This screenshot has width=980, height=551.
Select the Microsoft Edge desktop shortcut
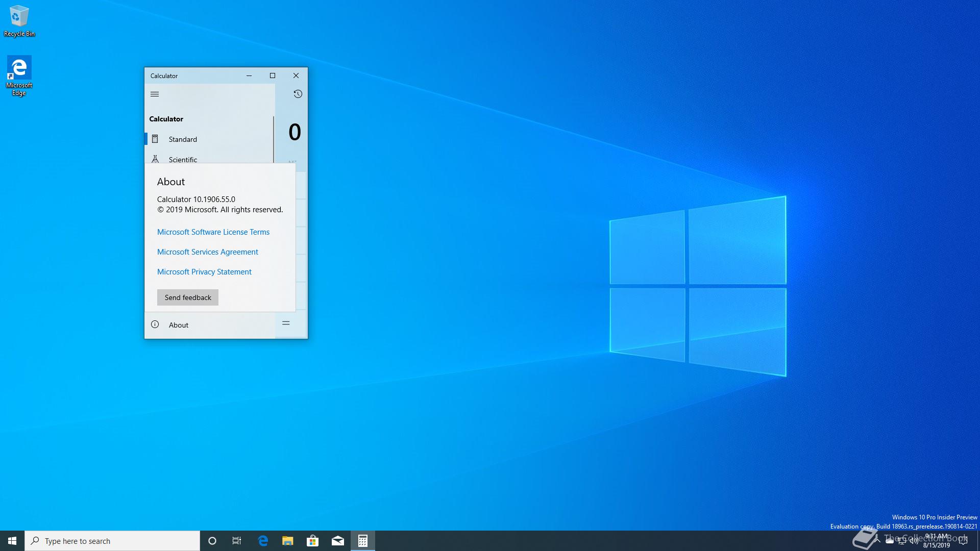click(19, 76)
